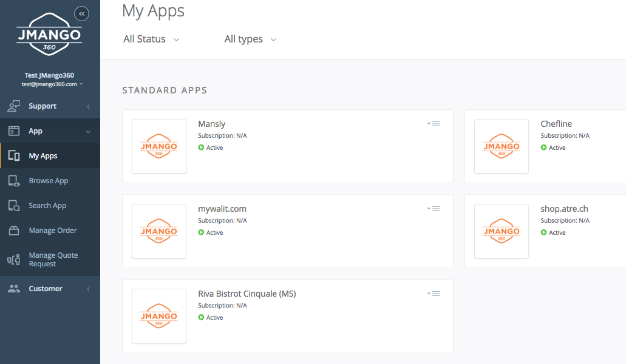The width and height of the screenshot is (626, 364).
Task: Click the Browse App icon
Action: pyautogui.click(x=14, y=181)
